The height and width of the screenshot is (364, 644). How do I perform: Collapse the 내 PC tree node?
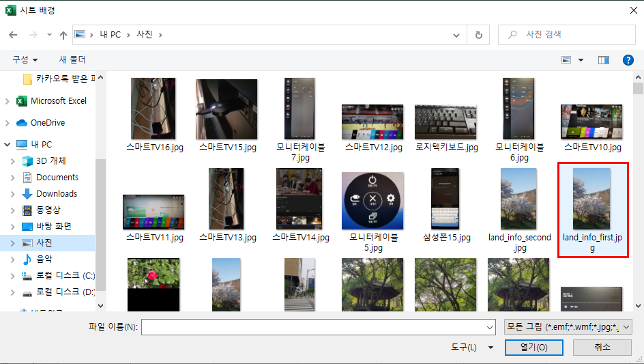coord(7,144)
